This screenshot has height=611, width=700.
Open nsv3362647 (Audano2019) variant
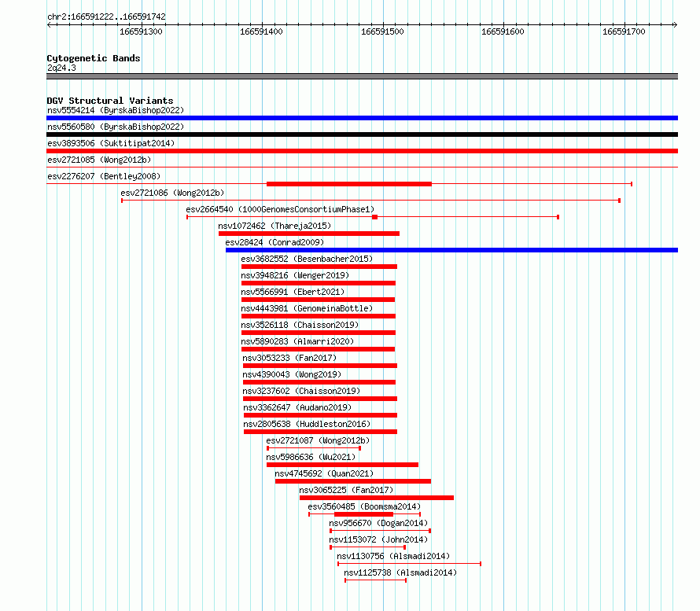[x=297, y=407]
